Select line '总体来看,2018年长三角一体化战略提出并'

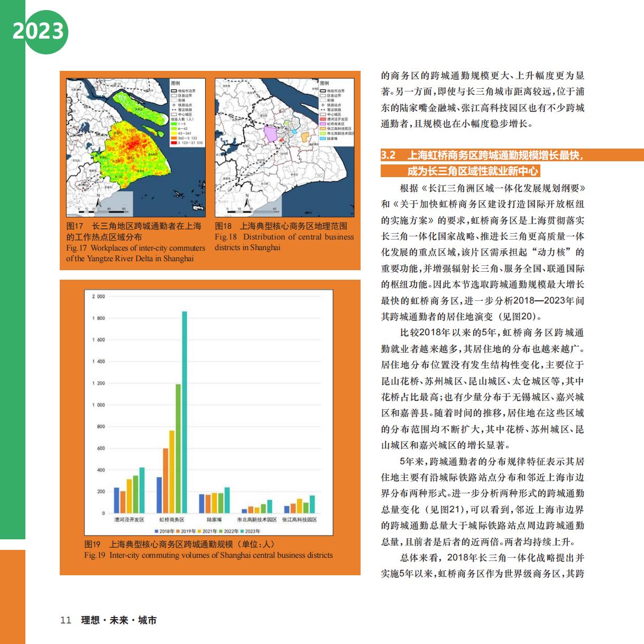[x=492, y=557]
